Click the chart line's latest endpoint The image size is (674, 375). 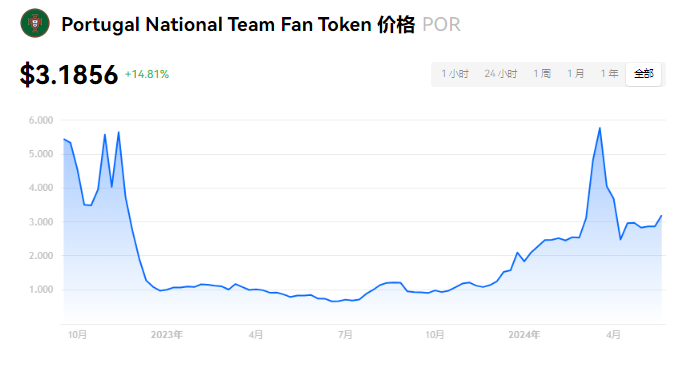661,215
